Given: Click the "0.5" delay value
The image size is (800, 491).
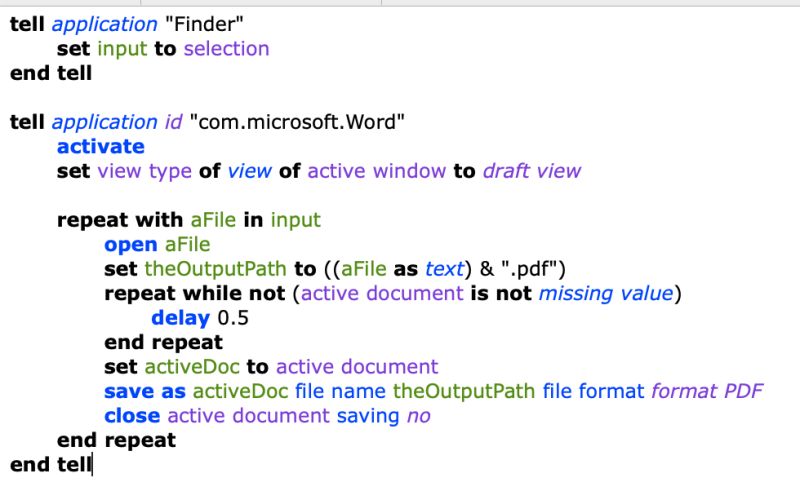Looking at the screenshot, I should (x=233, y=318).
